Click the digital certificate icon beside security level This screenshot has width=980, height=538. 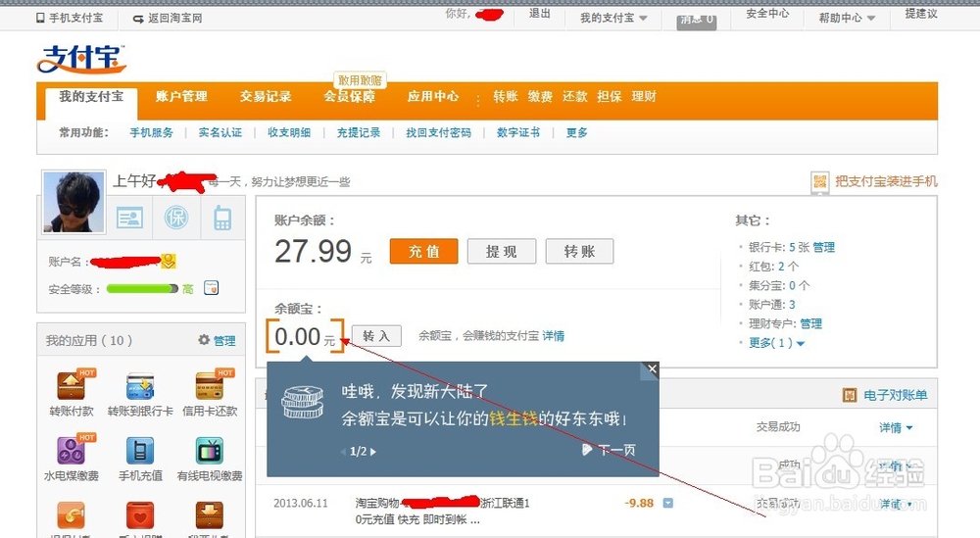point(212,288)
